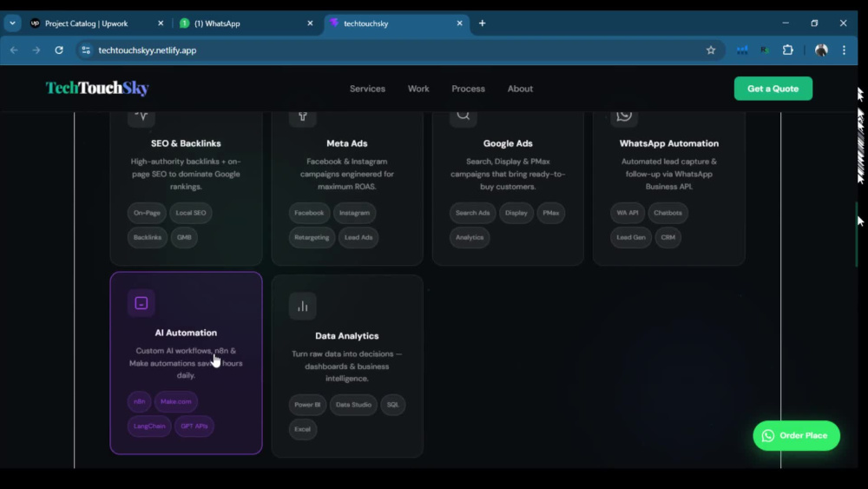Switch to Project Catalog Upwork tab
868x489 pixels.
[x=97, y=23]
